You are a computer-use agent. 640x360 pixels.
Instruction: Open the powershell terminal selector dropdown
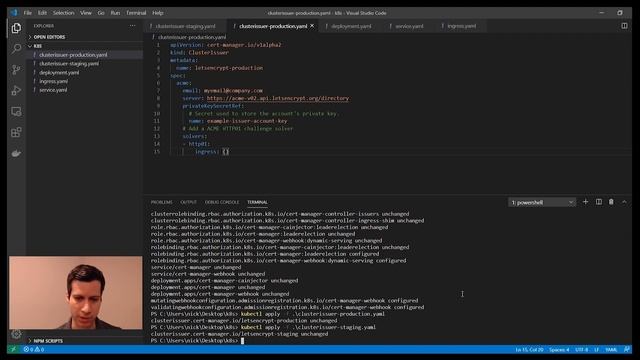(x=542, y=202)
